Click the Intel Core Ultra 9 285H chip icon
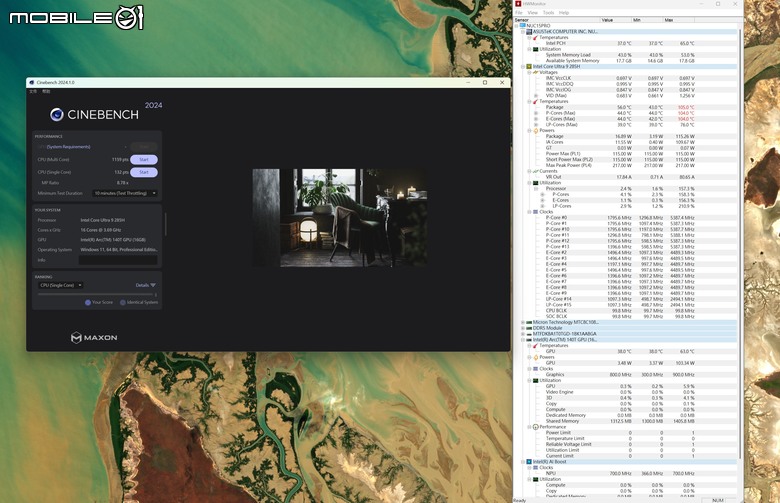Viewport: 780px width, 503px height. tap(529, 66)
